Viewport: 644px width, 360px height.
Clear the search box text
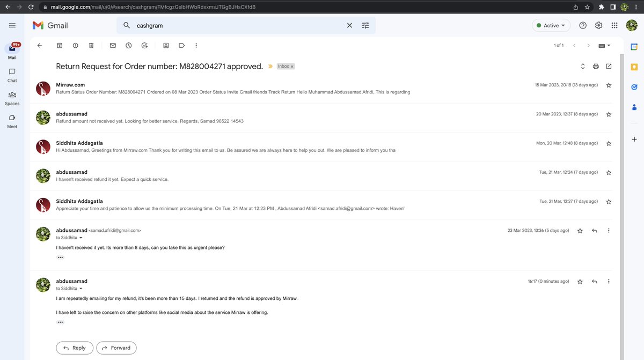(x=349, y=25)
